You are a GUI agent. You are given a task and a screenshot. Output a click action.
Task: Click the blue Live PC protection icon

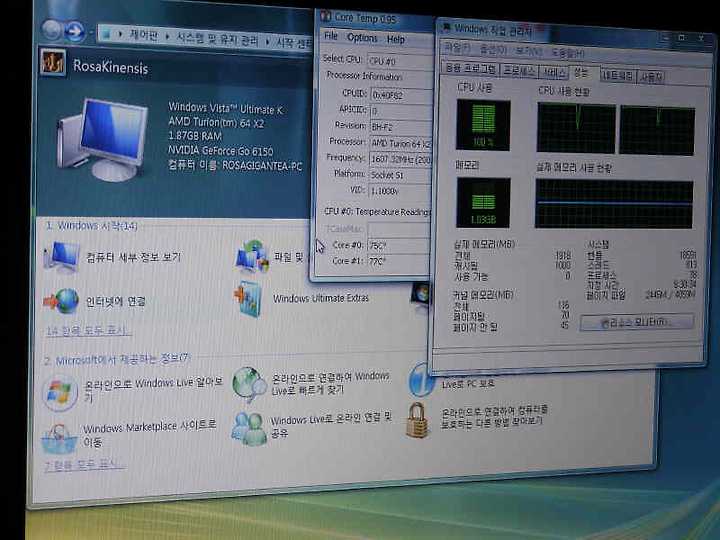pyautogui.click(x=421, y=380)
